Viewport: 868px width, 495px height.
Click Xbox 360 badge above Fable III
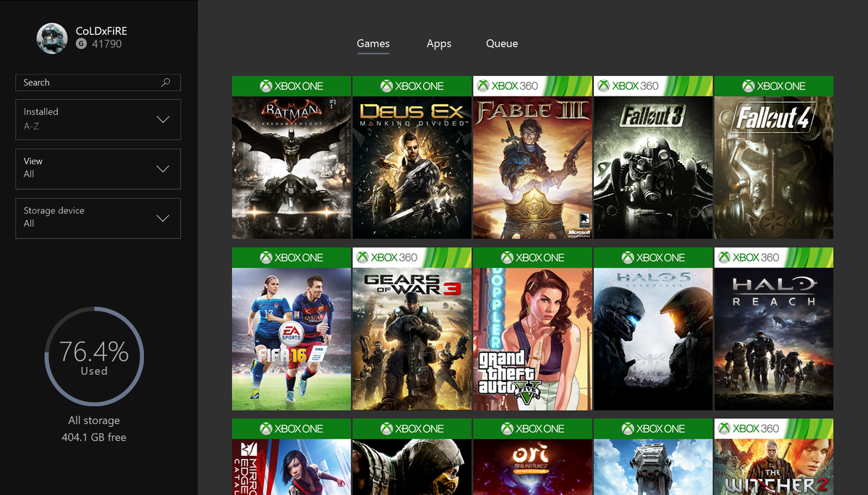(x=532, y=86)
